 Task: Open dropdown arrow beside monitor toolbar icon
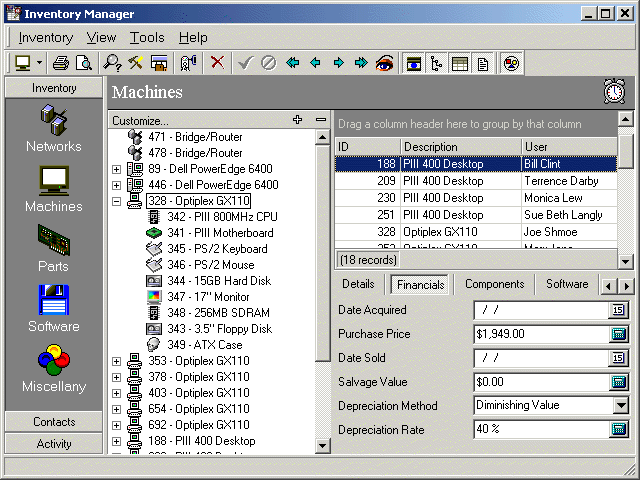coord(39,63)
